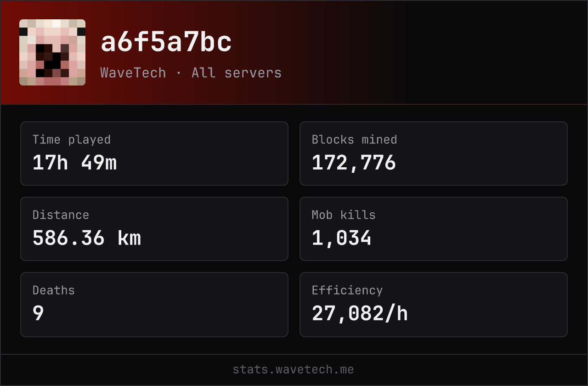Click the Time played label

click(72, 140)
